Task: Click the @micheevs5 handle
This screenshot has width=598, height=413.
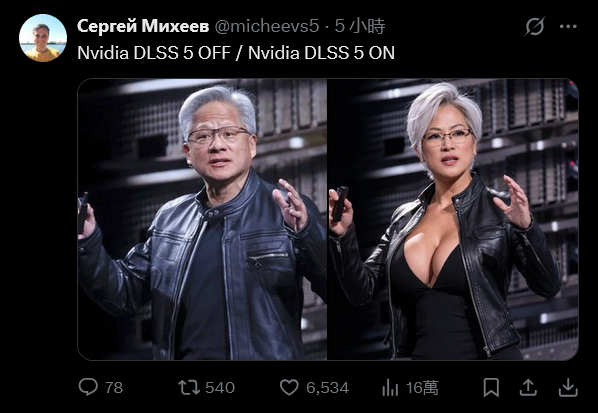Action: point(267,26)
